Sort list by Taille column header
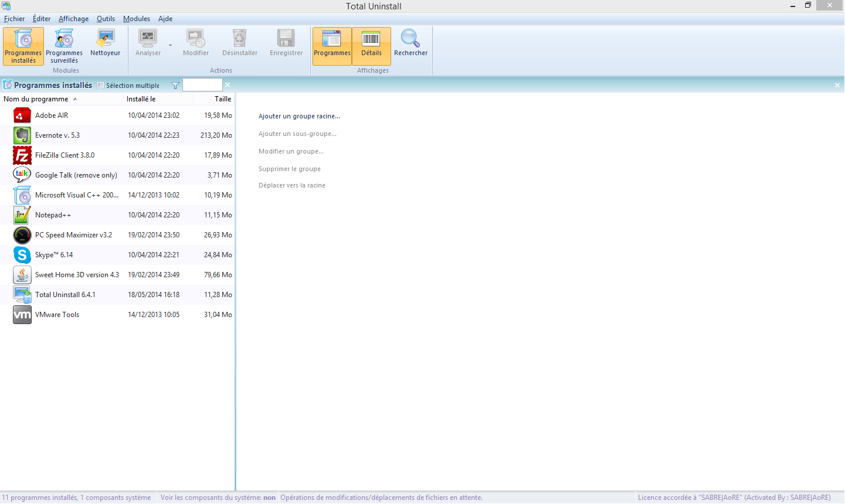Image resolution: width=845 pixels, height=504 pixels. [222, 99]
